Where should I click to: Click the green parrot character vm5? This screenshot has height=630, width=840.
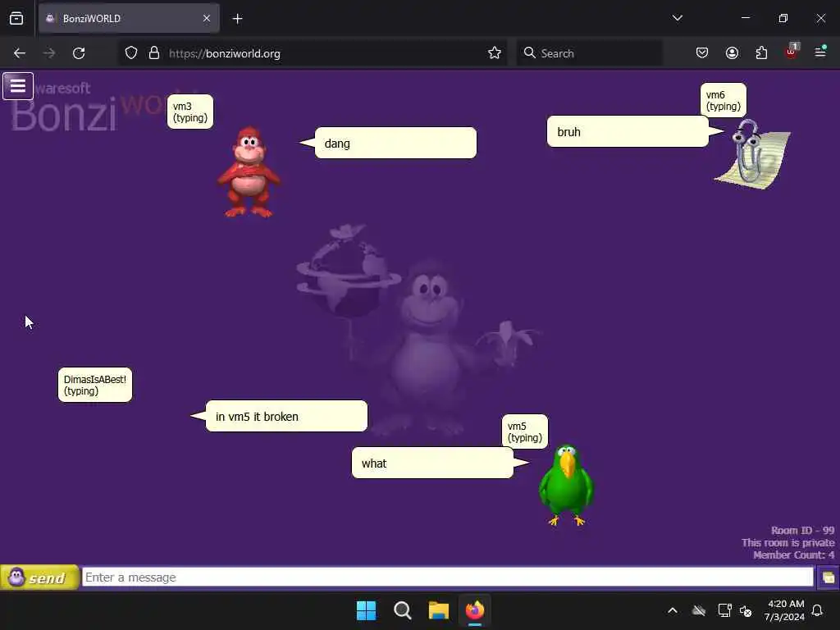tap(566, 485)
